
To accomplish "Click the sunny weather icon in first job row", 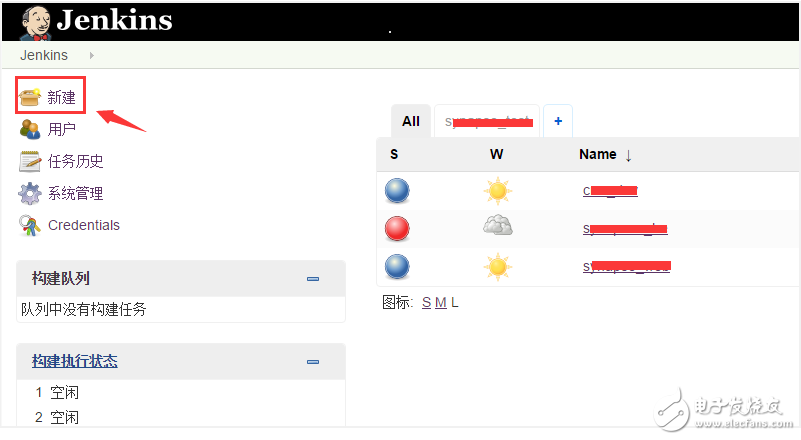I will (498, 191).
